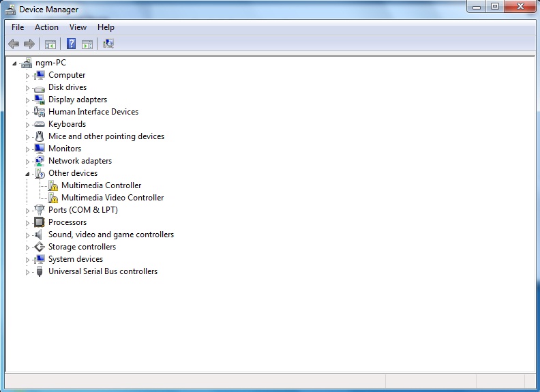
Task: Expand the Monitors node
Action: tap(27, 149)
